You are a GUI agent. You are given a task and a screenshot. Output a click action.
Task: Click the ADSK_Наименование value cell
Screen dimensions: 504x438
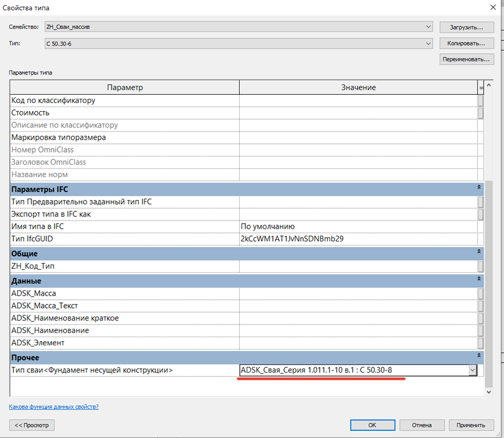click(x=359, y=331)
